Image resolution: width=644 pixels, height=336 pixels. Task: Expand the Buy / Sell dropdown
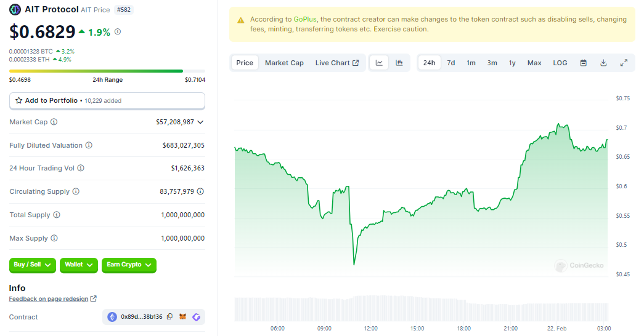click(x=32, y=265)
